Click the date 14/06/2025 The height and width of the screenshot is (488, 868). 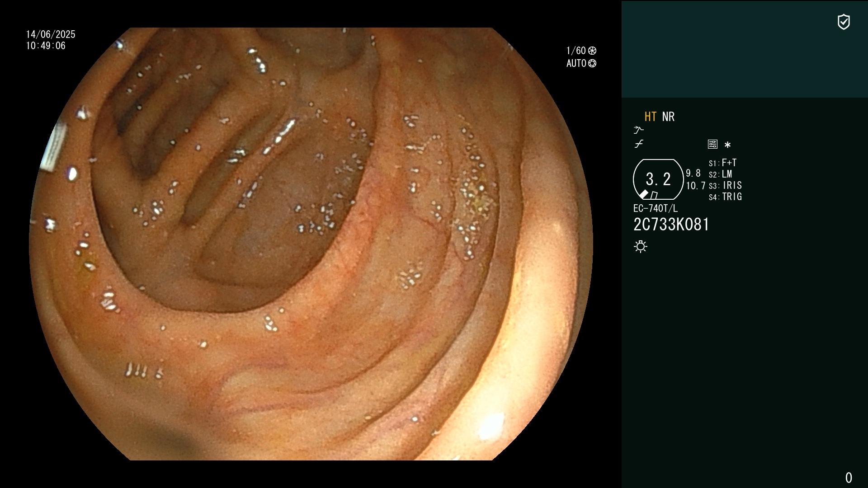(x=51, y=34)
